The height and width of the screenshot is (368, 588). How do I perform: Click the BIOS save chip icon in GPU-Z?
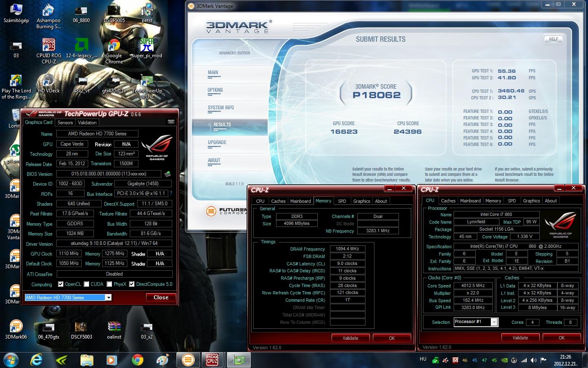tap(167, 174)
